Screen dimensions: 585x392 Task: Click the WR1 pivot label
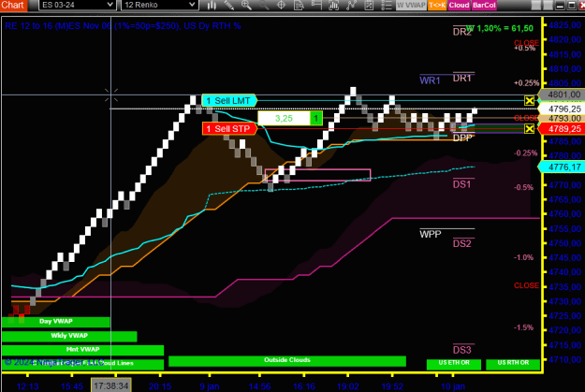click(x=431, y=80)
